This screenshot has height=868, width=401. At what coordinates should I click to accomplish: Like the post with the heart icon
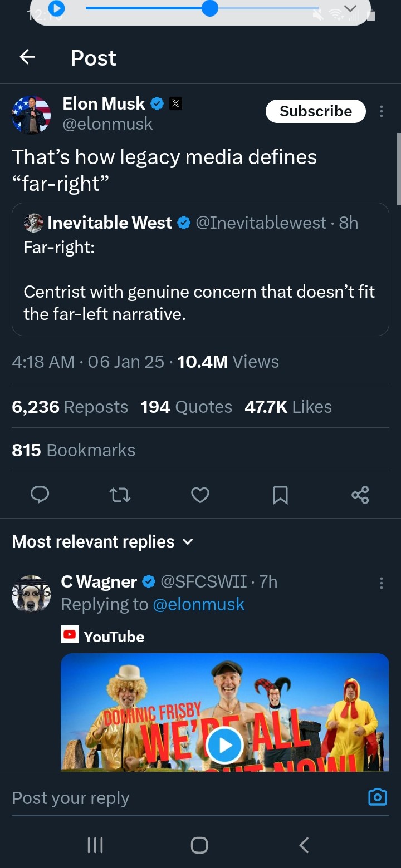(200, 495)
